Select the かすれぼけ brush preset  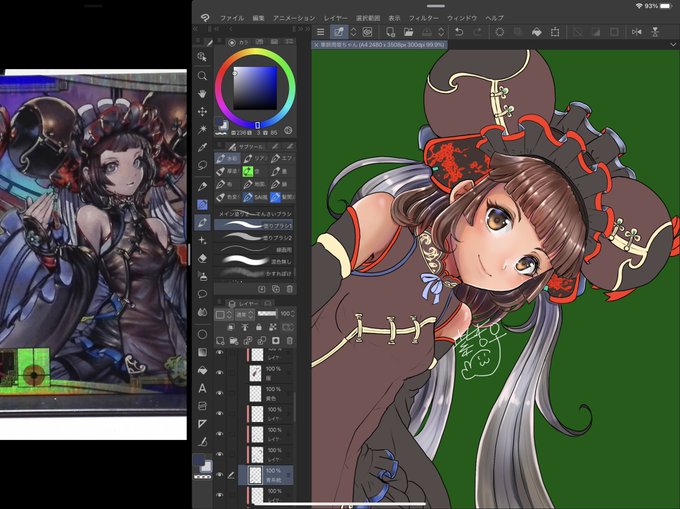coord(254,273)
